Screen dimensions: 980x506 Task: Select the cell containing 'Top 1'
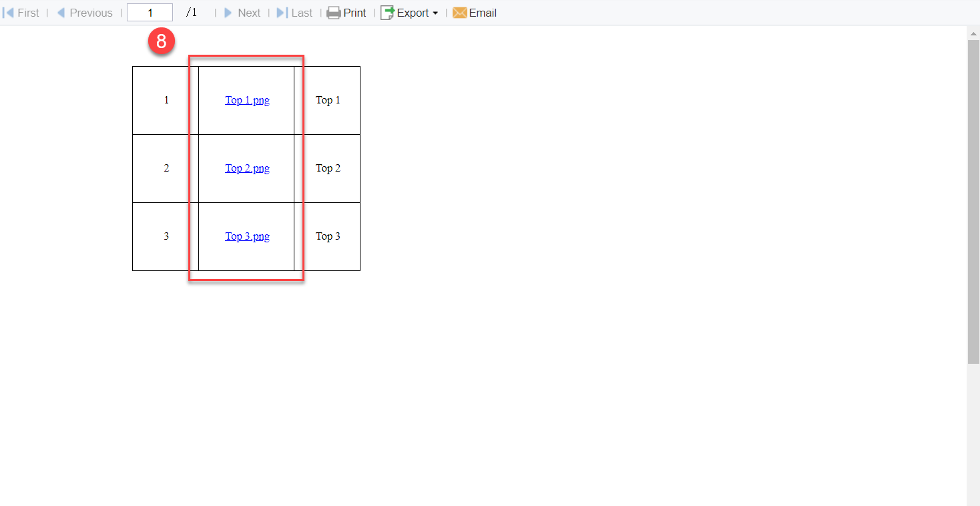328,100
